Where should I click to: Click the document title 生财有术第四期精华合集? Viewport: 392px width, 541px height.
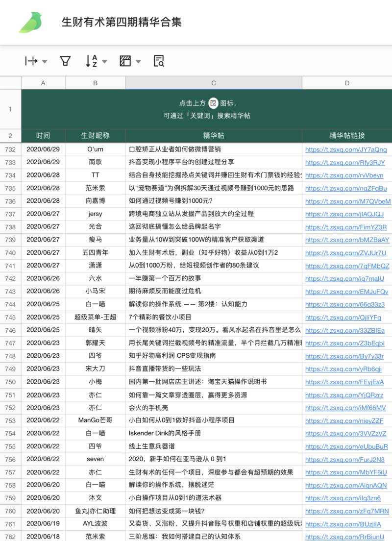coord(122,22)
